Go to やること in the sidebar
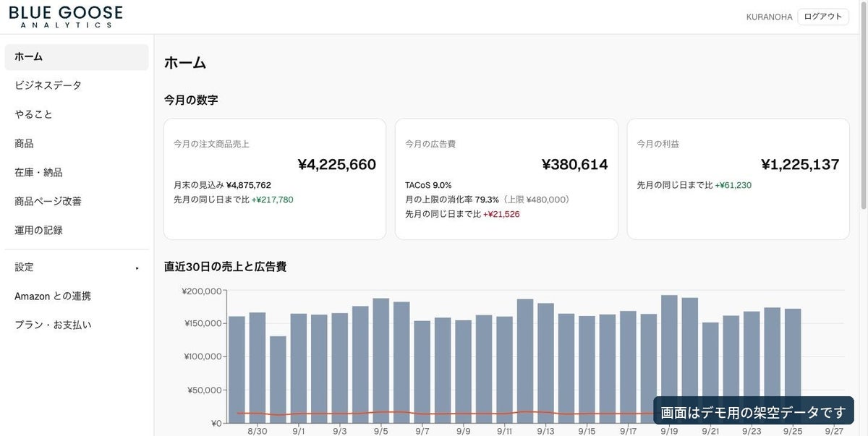Viewport: 868px width, 436px height. tap(77, 114)
